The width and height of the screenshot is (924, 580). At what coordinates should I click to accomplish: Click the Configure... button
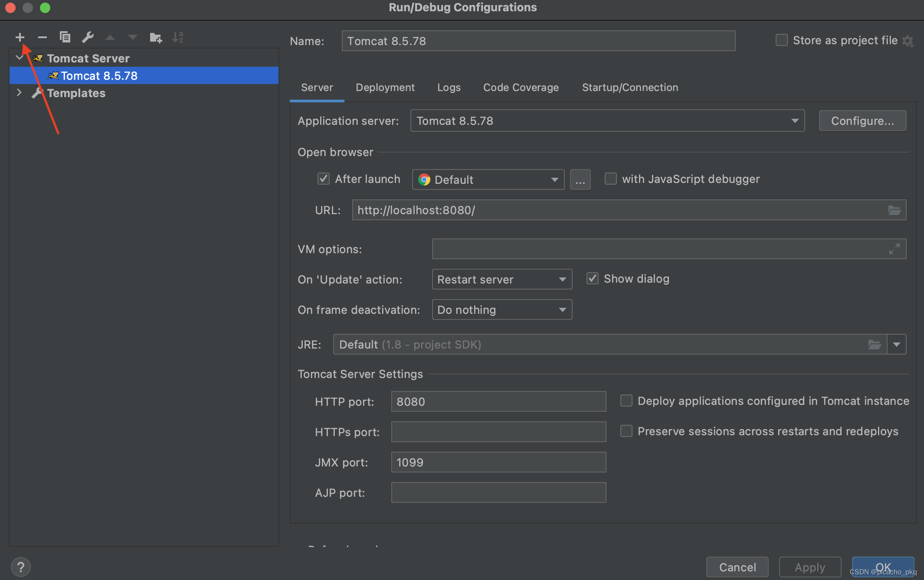pyautogui.click(x=862, y=121)
